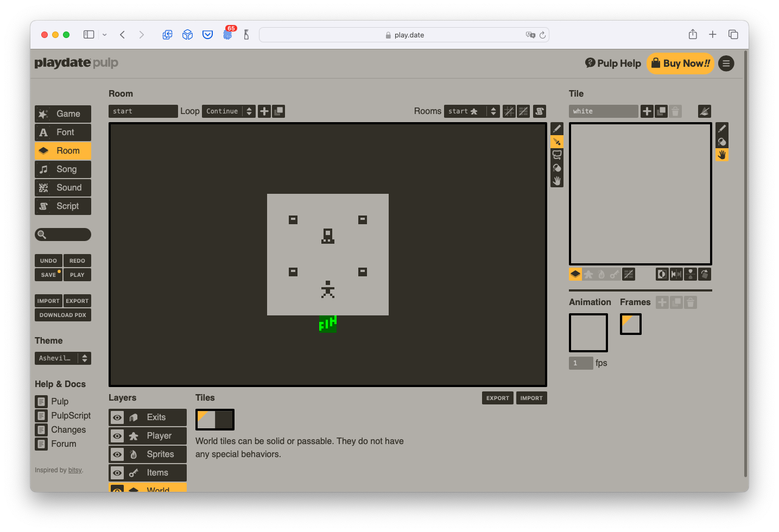The image size is (779, 532).
Task: Expand Safari sidebar chevron menu
Action: (105, 35)
